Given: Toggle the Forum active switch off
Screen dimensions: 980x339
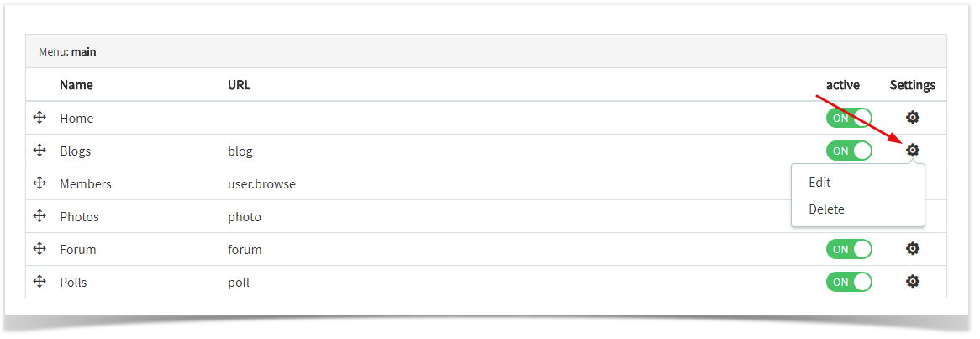Looking at the screenshot, I should click(849, 249).
